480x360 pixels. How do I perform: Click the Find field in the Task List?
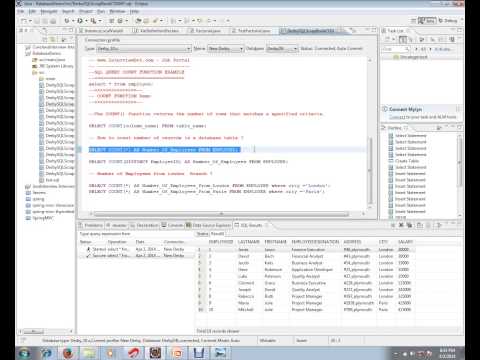(x=395, y=49)
